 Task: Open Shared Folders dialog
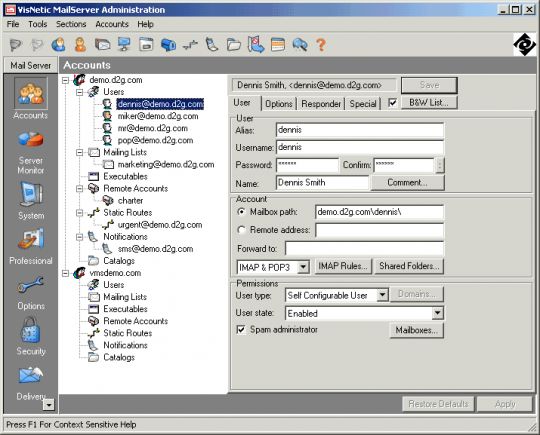(409, 266)
